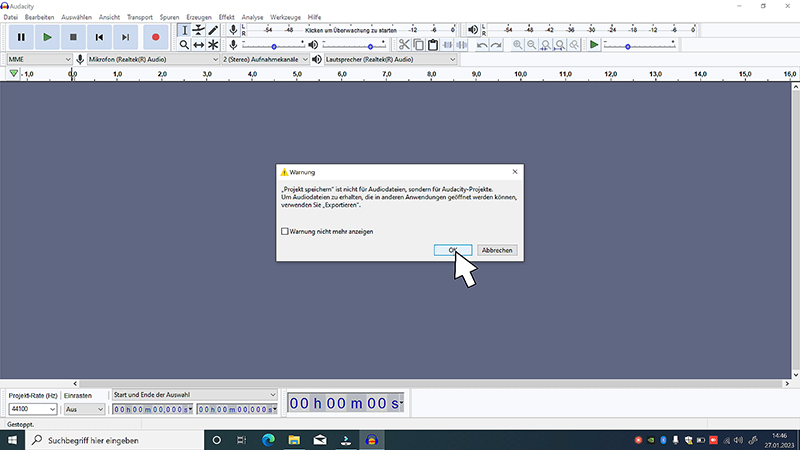Click the playback meter speaker icon
800x450 pixels.
tap(473, 30)
